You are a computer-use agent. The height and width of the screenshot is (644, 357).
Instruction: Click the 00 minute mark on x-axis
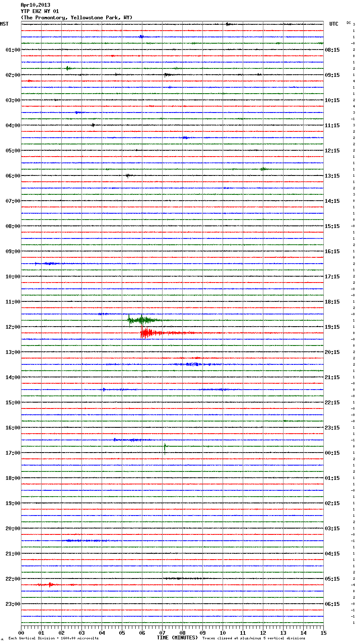pos(21,633)
